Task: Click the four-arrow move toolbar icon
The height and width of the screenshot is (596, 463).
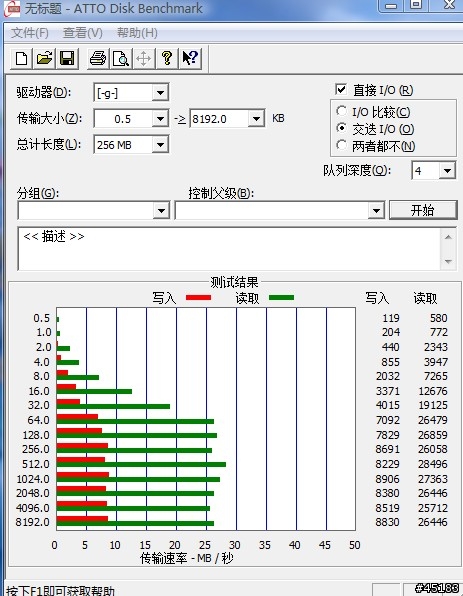Action: [144, 59]
